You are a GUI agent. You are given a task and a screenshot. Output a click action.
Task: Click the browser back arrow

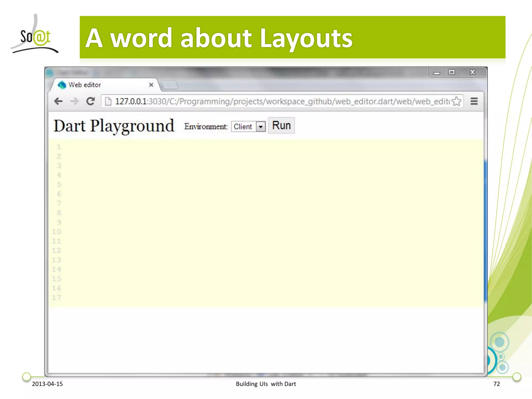coord(58,101)
